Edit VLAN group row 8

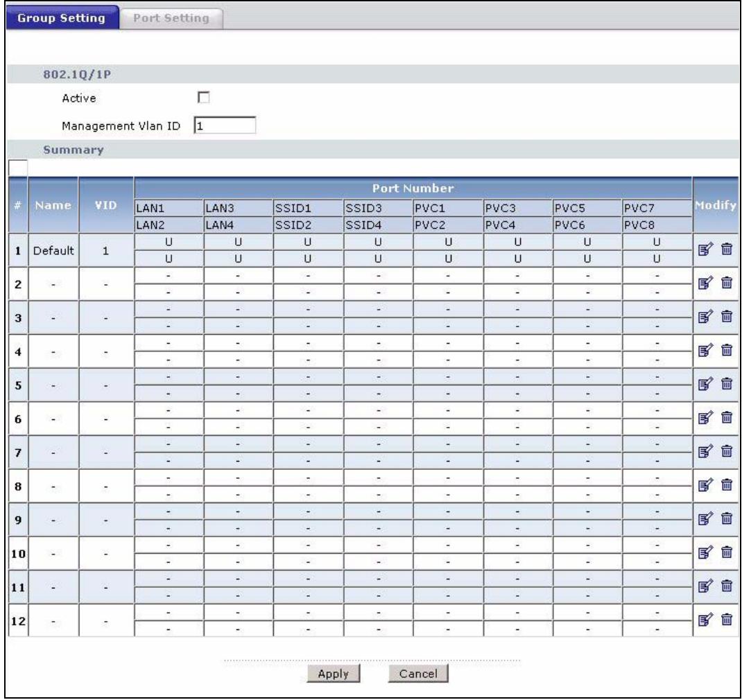(x=705, y=484)
